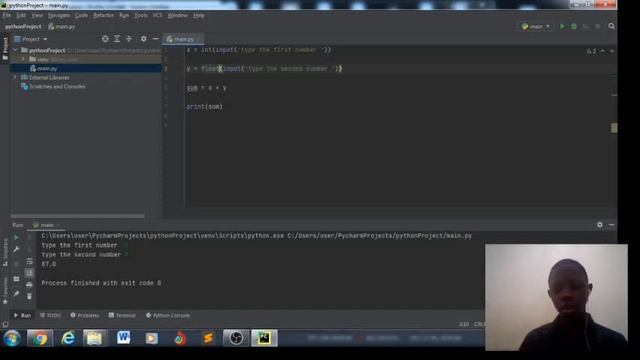Click the cursor position 3:10 in status bar

pos(464,324)
